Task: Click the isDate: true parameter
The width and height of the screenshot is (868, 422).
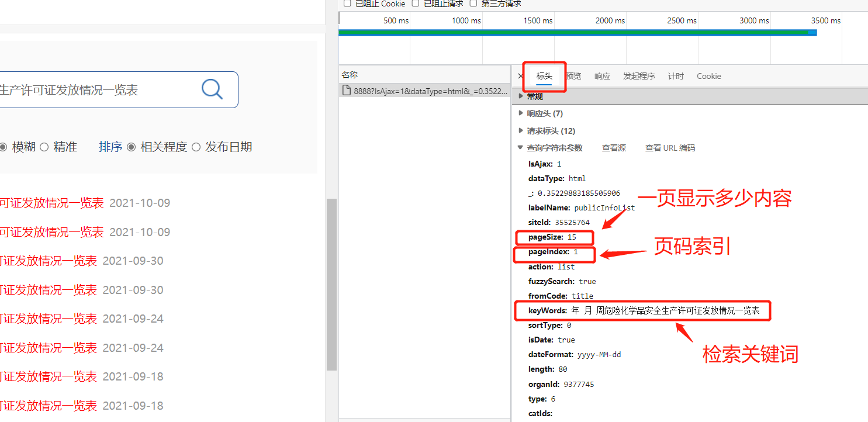Action: (551, 340)
